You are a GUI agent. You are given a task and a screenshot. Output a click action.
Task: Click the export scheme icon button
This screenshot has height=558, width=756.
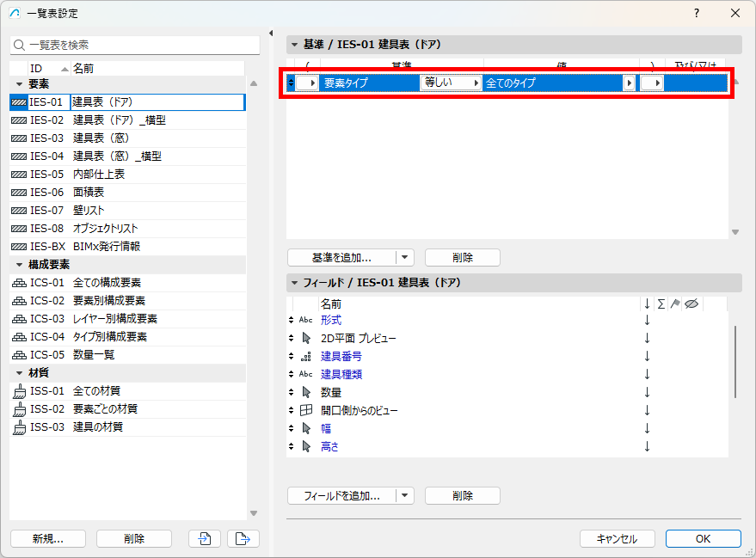[x=243, y=538]
